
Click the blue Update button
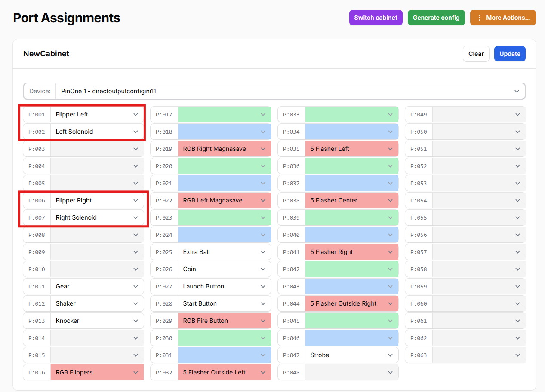[510, 54]
